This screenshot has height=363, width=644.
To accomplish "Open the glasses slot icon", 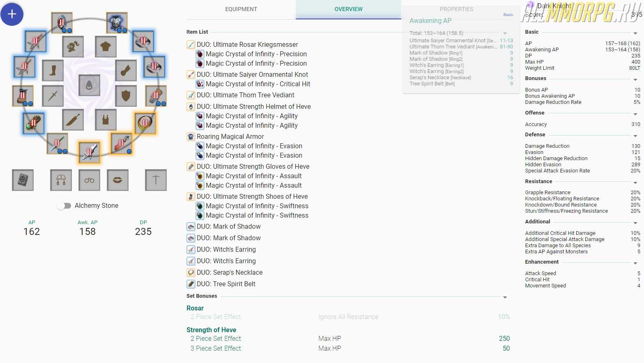I will 89,180.
